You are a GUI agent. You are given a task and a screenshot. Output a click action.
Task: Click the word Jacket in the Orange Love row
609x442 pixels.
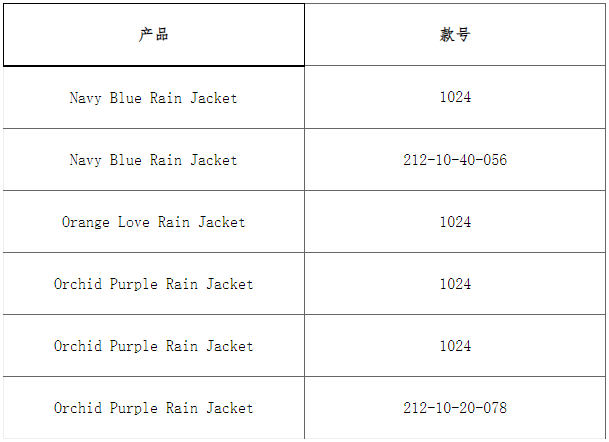pyautogui.click(x=221, y=222)
